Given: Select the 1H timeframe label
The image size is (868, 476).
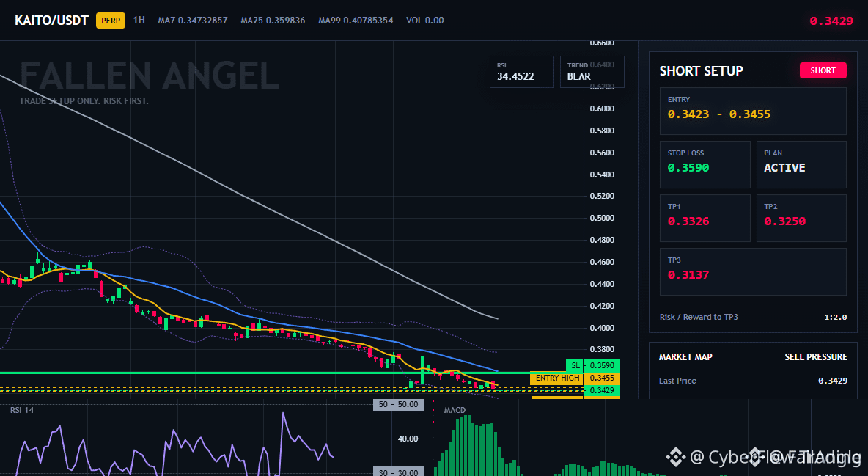Looking at the screenshot, I should click(x=139, y=20).
